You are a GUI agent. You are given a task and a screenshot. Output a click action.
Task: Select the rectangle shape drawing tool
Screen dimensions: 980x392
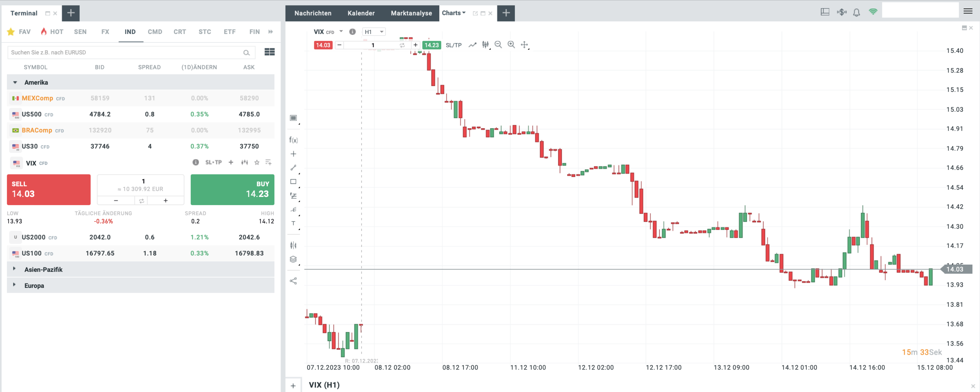pyautogui.click(x=293, y=182)
